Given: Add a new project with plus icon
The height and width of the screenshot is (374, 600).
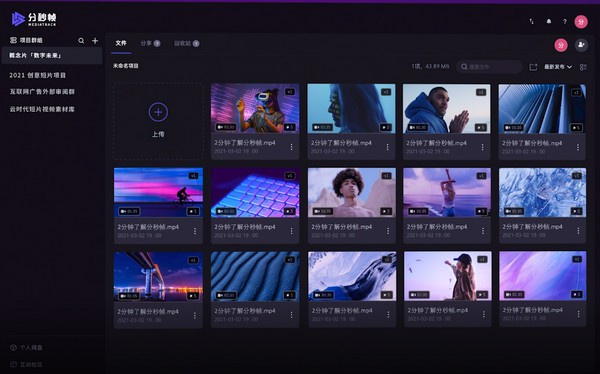Looking at the screenshot, I should pos(95,41).
